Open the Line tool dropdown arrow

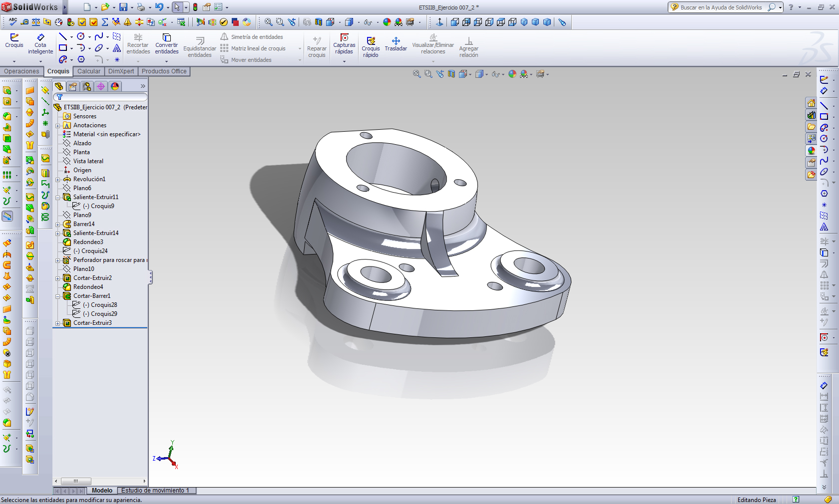pos(71,37)
